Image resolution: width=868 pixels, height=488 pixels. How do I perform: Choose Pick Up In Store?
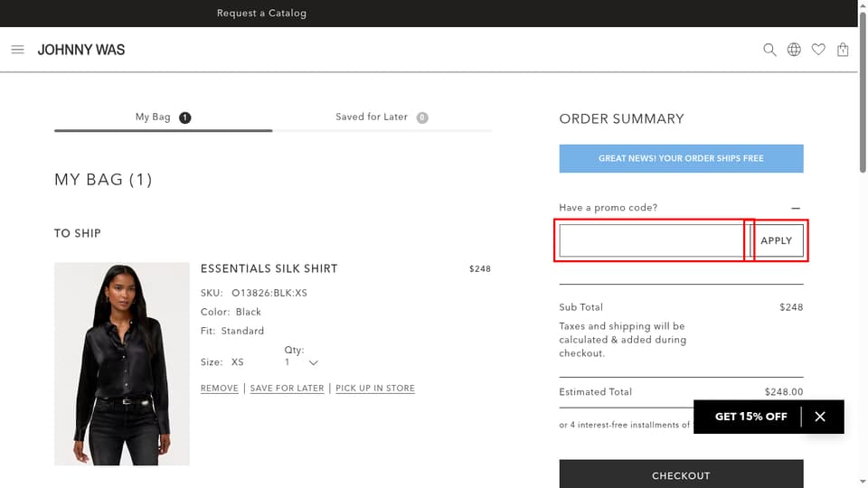pyautogui.click(x=374, y=389)
